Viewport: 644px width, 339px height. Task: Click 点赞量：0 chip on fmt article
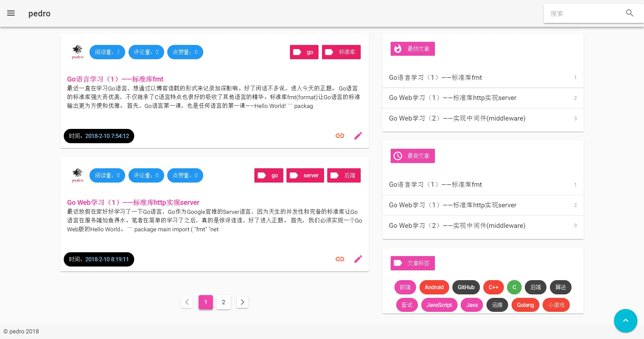coord(185,52)
